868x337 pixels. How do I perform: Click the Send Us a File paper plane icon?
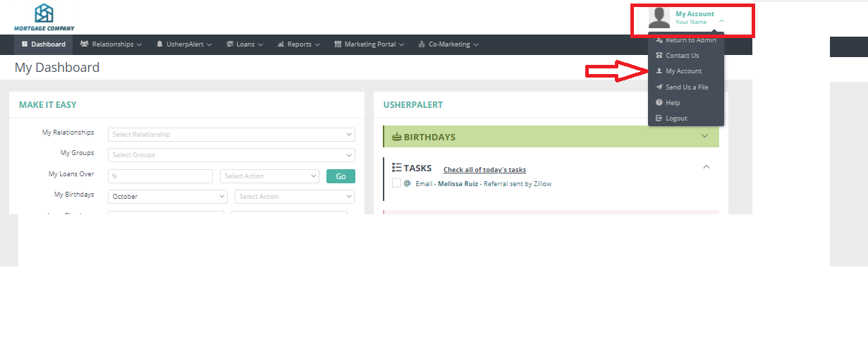[659, 87]
